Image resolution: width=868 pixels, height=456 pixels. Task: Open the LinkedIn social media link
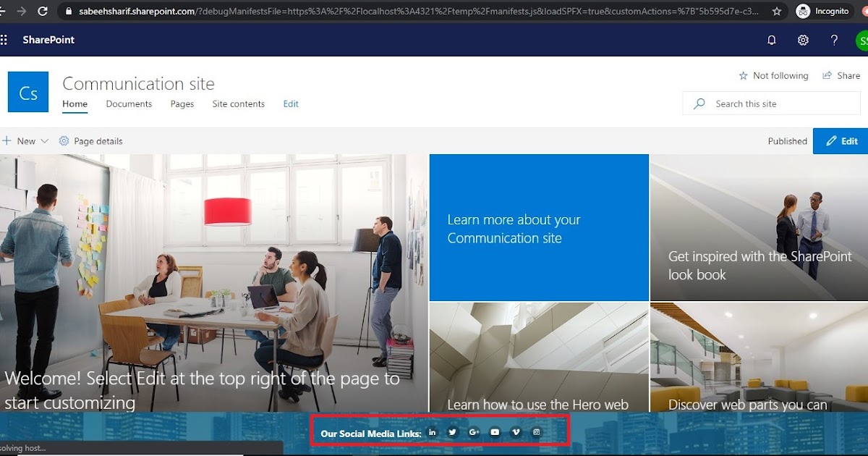coord(432,431)
